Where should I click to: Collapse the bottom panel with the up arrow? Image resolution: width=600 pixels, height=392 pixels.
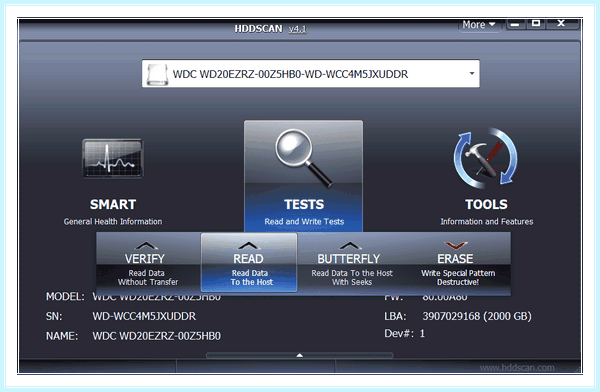tap(300, 355)
